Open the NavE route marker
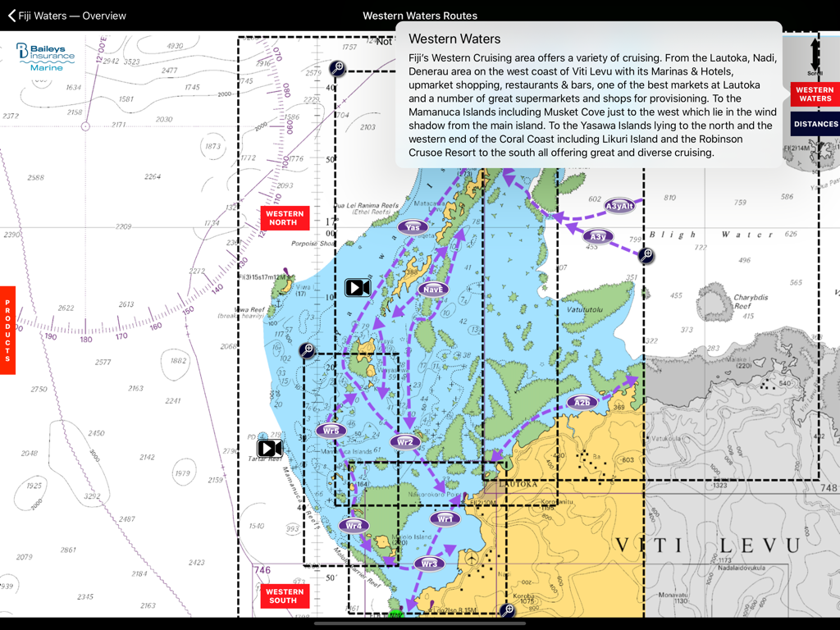This screenshot has height=630, width=840. click(431, 289)
